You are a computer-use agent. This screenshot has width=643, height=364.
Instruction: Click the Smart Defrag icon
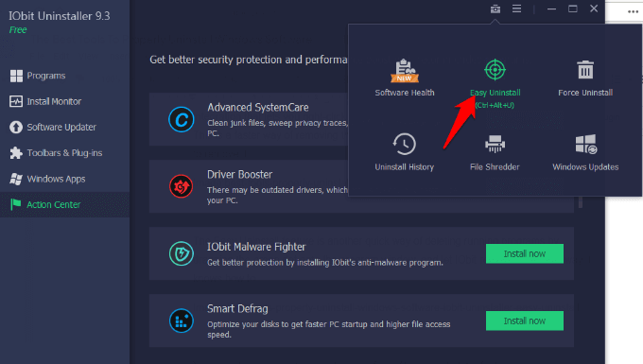[x=182, y=321]
